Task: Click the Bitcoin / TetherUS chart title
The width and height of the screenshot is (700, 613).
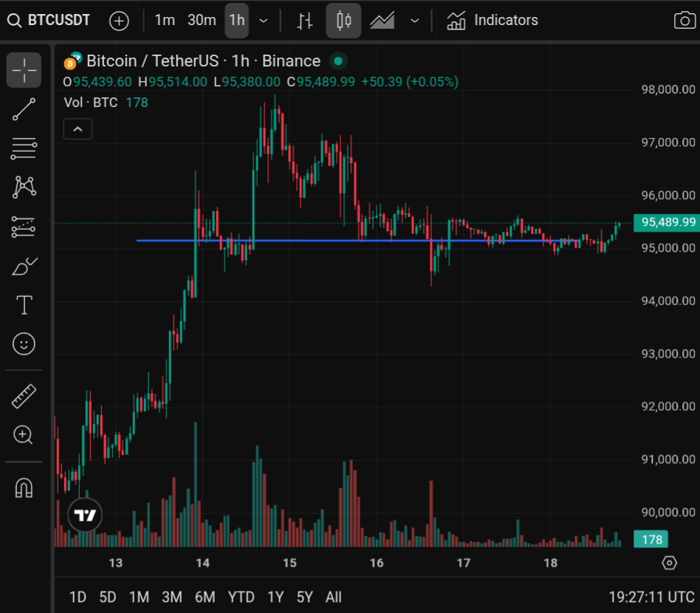Action: point(203,61)
